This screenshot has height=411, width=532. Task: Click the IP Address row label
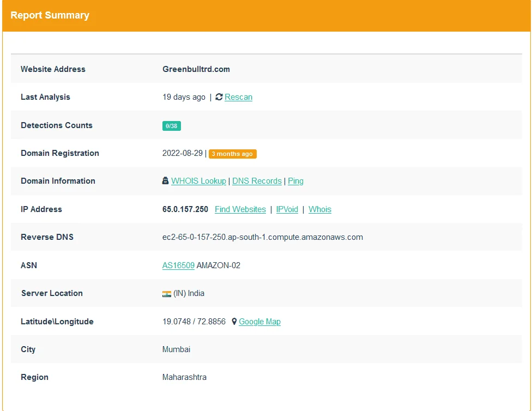(x=41, y=209)
